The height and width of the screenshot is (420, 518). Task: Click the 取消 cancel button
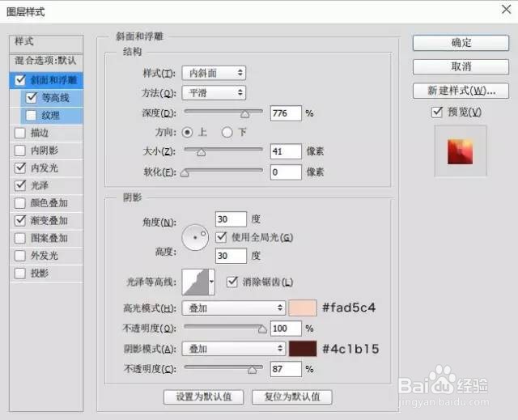(x=461, y=67)
